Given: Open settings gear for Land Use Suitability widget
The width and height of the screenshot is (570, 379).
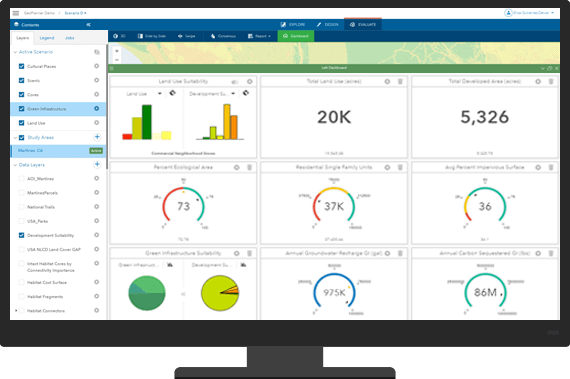Looking at the screenshot, I should coord(250,82).
